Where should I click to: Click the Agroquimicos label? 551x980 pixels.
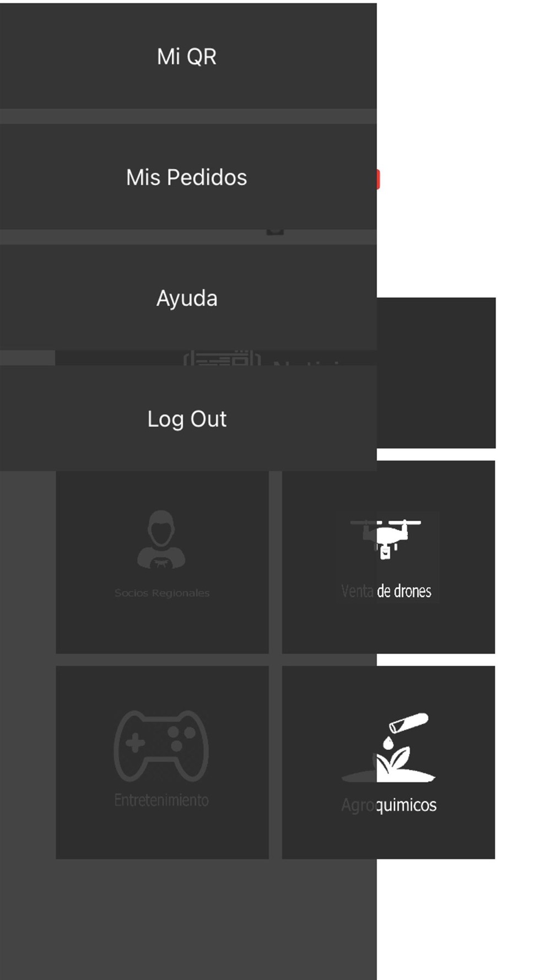tap(388, 805)
